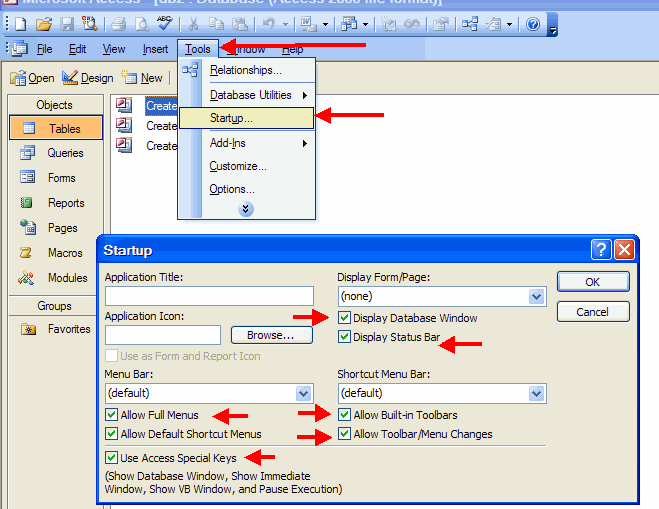
Task: Open the File menu
Action: click(x=45, y=49)
